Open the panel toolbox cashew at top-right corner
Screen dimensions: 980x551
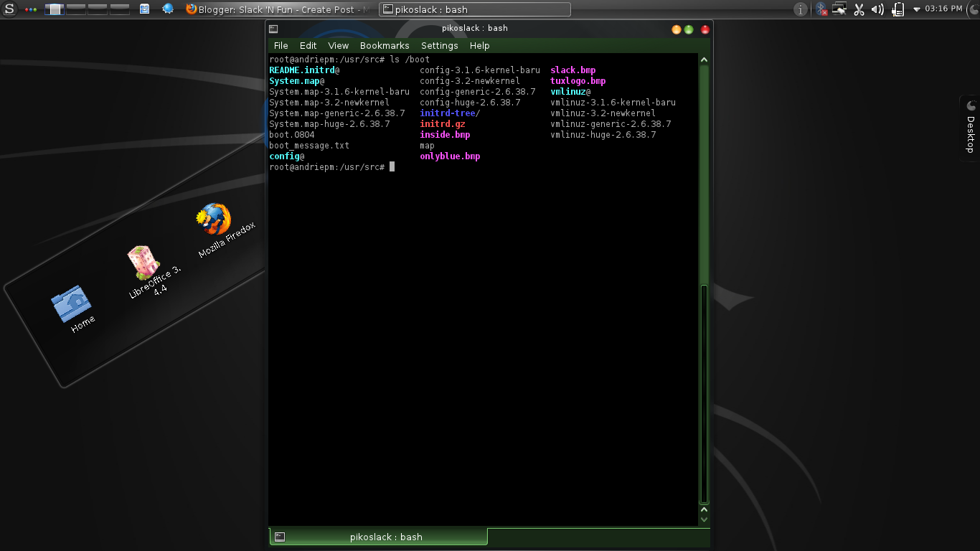click(x=972, y=8)
